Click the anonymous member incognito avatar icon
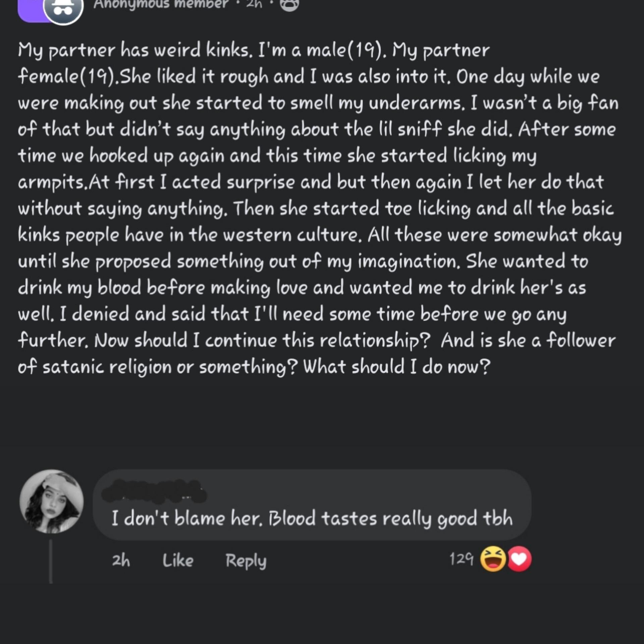 click(63, 10)
